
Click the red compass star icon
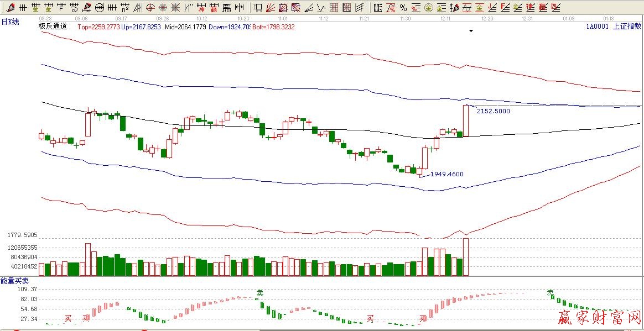164,8
